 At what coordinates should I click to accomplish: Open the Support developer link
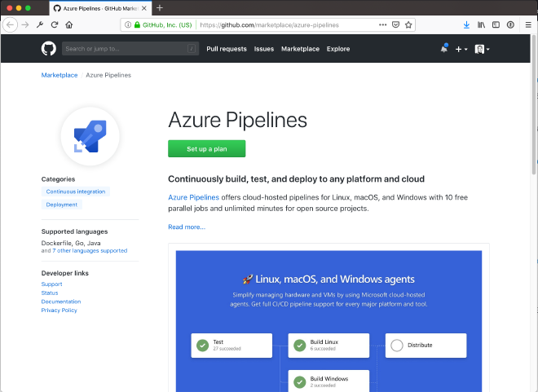pos(52,284)
